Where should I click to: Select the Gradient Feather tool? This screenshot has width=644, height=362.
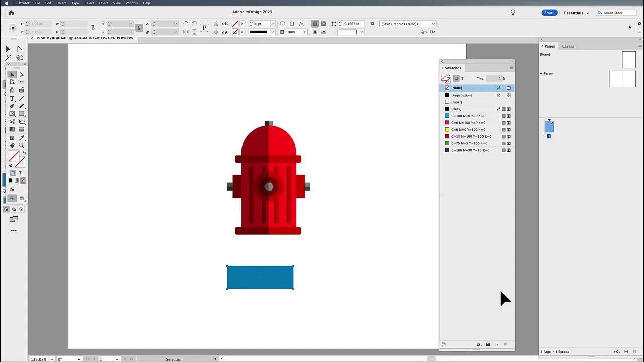[21, 130]
